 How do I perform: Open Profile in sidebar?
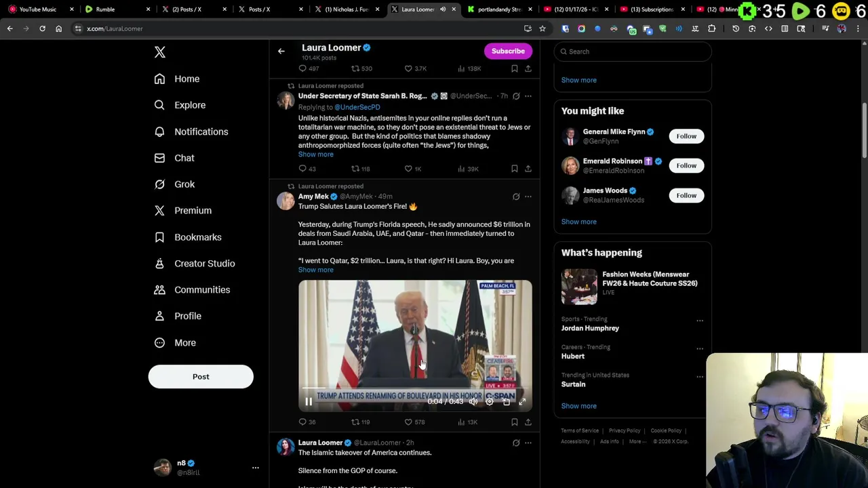point(177,317)
